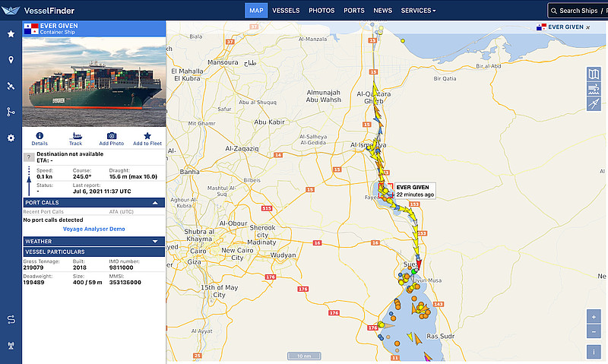Open the Services dropdown menu
This screenshot has height=364, width=608.
click(x=418, y=11)
